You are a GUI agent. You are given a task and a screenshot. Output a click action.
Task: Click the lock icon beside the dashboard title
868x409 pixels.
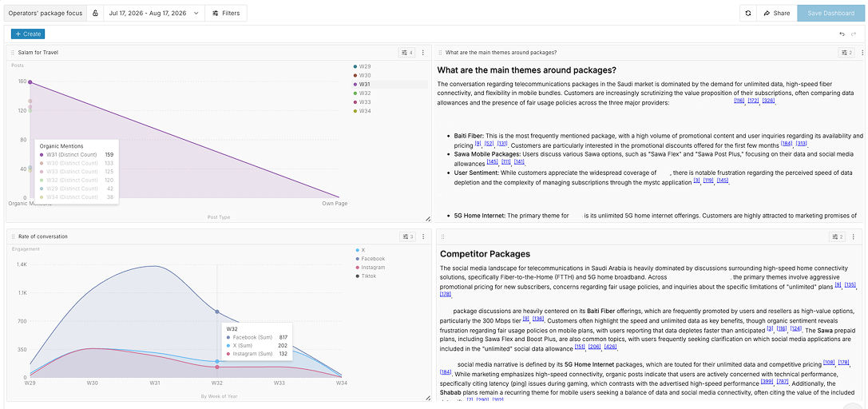[95, 13]
